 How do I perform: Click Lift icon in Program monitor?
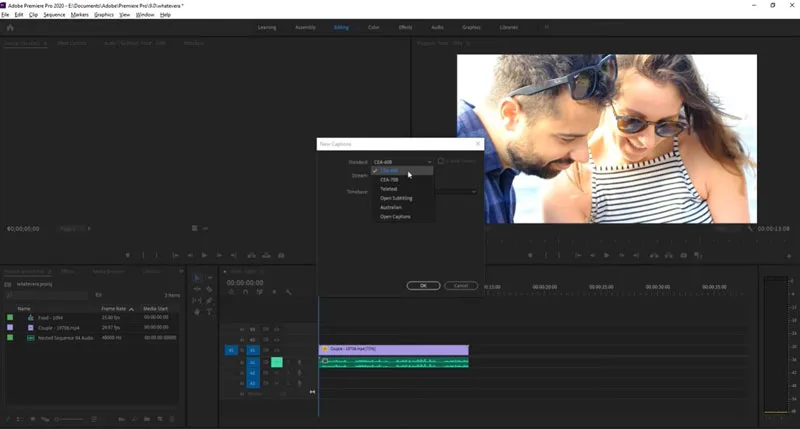tap(654, 255)
